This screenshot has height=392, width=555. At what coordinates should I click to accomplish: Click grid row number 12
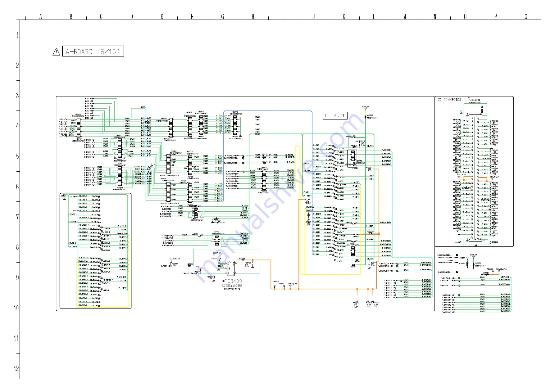tap(16, 368)
